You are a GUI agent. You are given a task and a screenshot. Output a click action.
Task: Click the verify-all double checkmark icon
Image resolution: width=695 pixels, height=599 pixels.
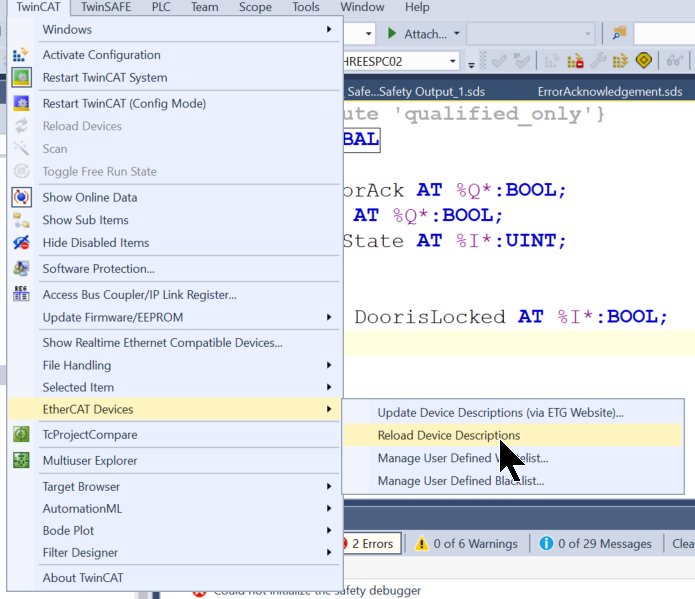(522, 61)
